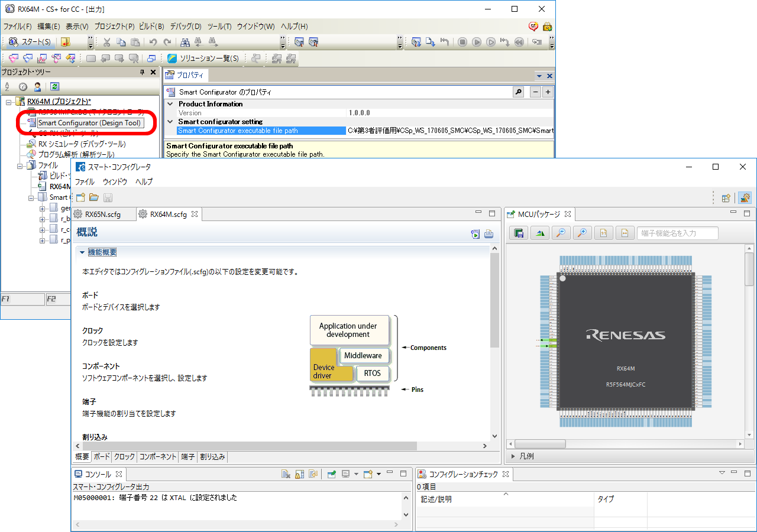This screenshot has height=532, width=757.
Task: Open Build (ビルド) menu in CS+
Action: coord(151,27)
